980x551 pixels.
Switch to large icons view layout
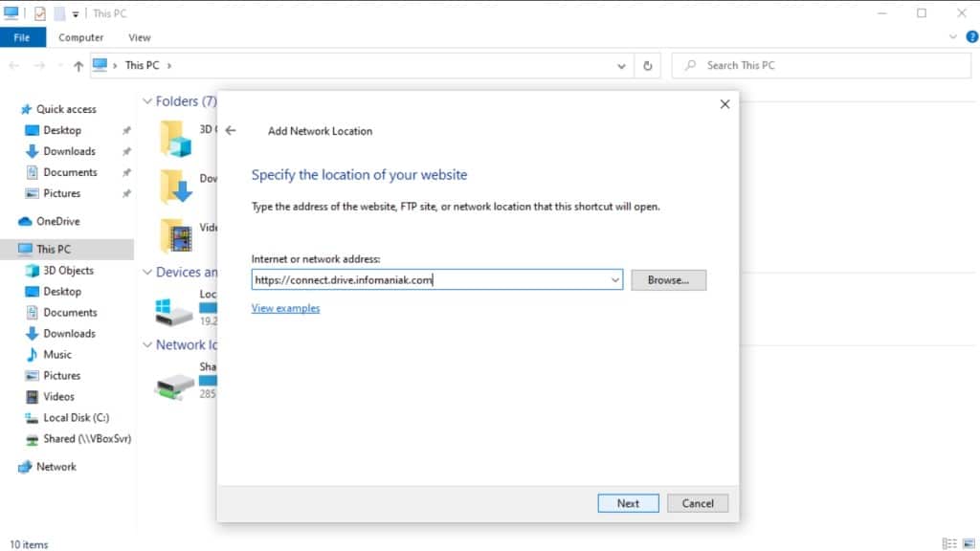coord(969,544)
